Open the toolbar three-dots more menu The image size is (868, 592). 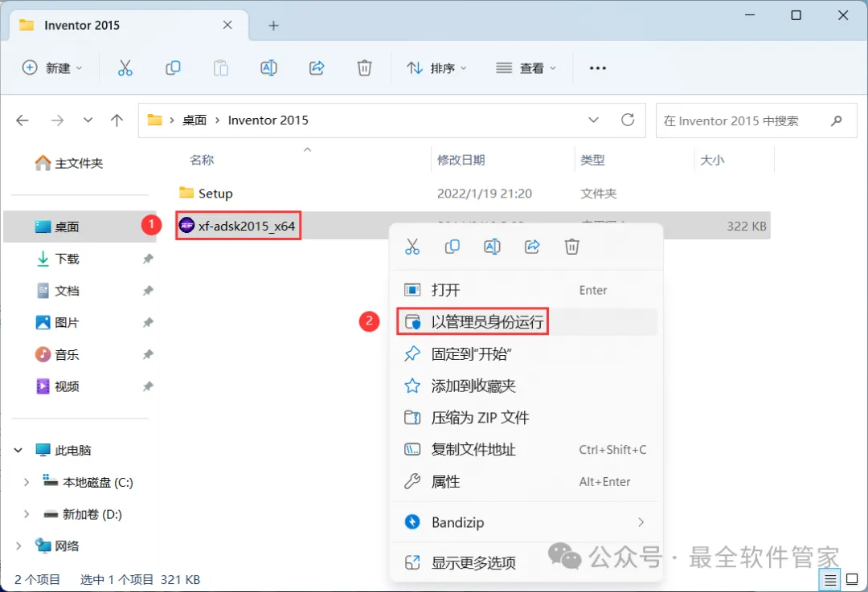pyautogui.click(x=597, y=68)
